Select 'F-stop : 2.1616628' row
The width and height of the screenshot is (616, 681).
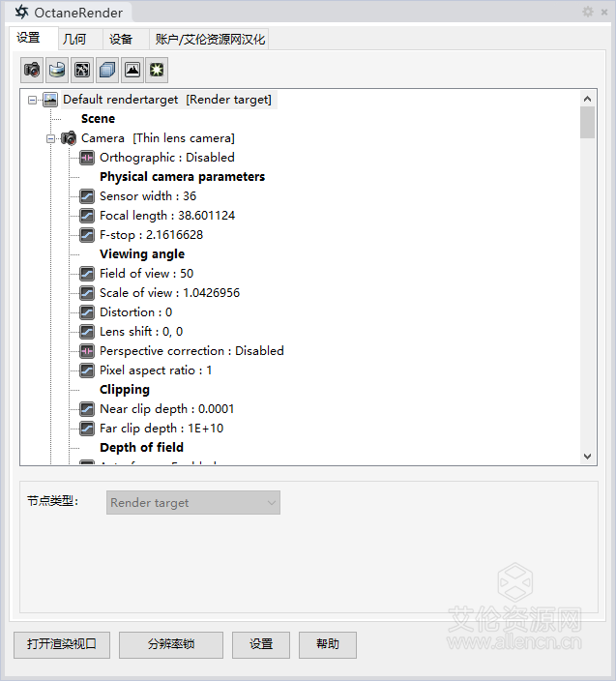[x=152, y=235]
